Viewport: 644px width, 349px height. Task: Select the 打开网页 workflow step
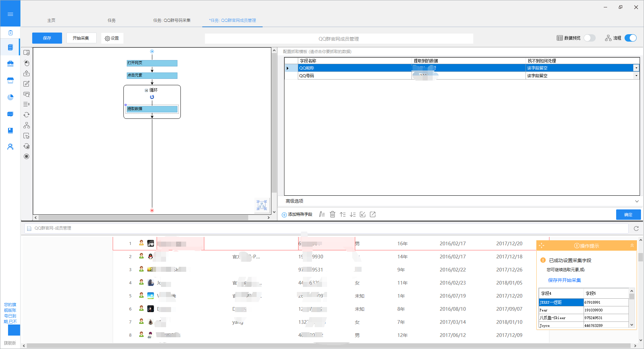(x=152, y=63)
